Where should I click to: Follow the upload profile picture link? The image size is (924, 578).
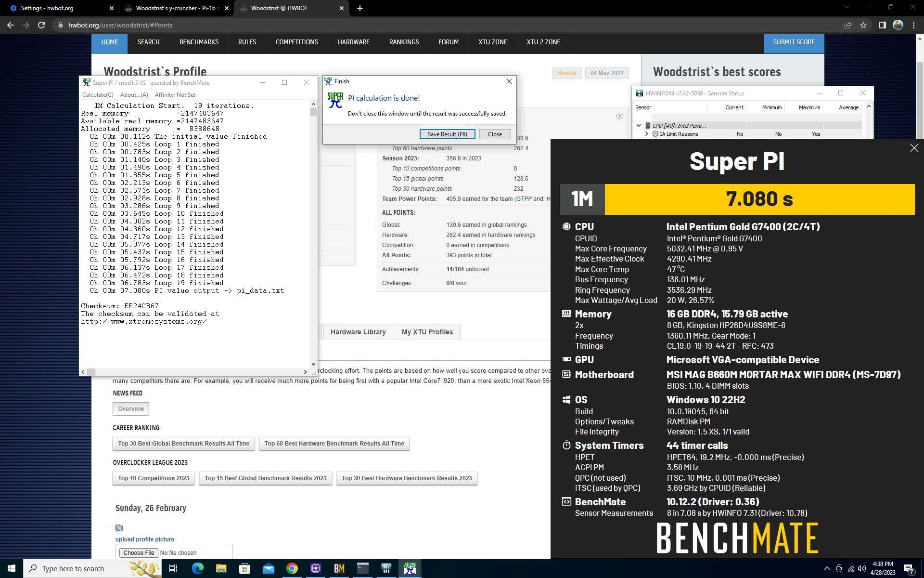pos(145,539)
